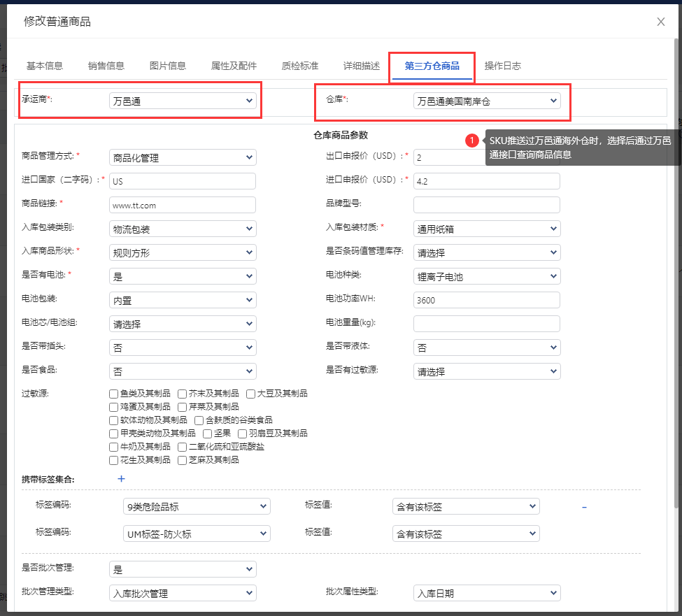Select the 牛奶及其制品 checkbox

tap(114, 447)
